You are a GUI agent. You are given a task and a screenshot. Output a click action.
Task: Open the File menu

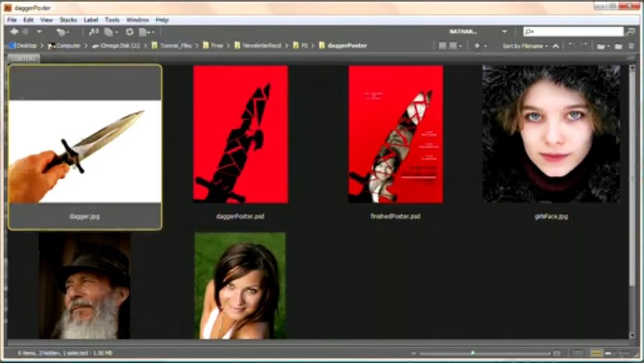pyautogui.click(x=12, y=20)
